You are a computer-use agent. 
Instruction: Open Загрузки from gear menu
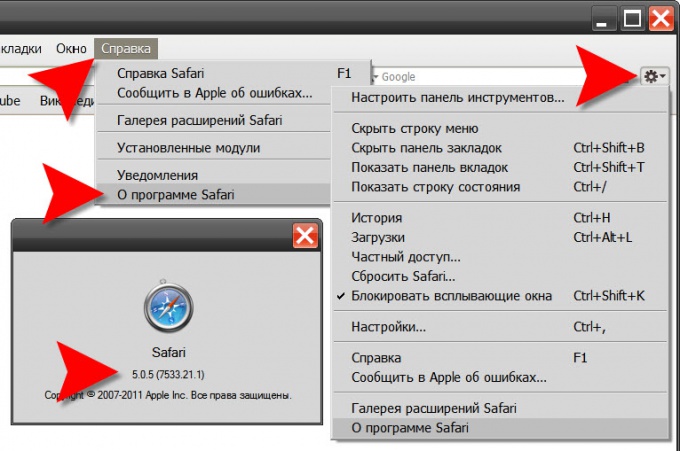500,237
